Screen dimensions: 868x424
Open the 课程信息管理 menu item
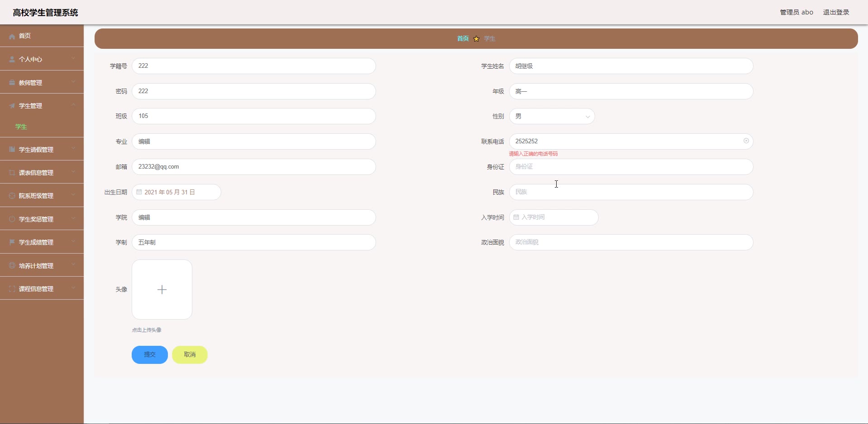click(x=42, y=289)
